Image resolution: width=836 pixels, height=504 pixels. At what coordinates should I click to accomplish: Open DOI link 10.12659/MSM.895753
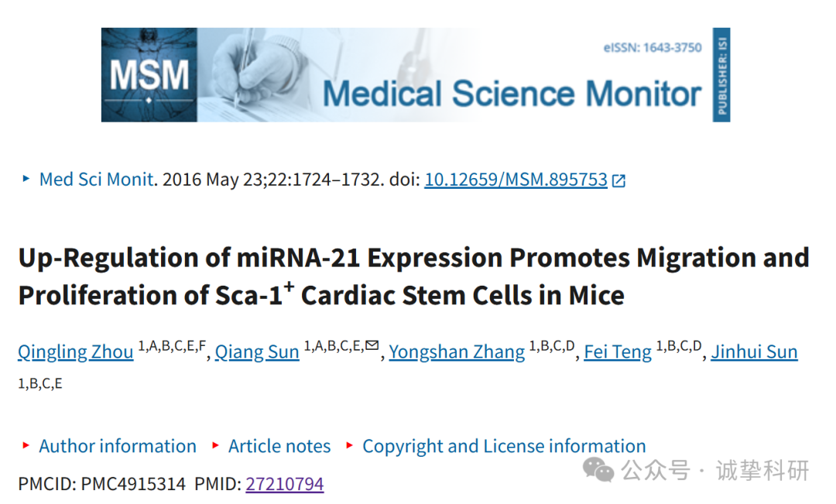click(516, 180)
